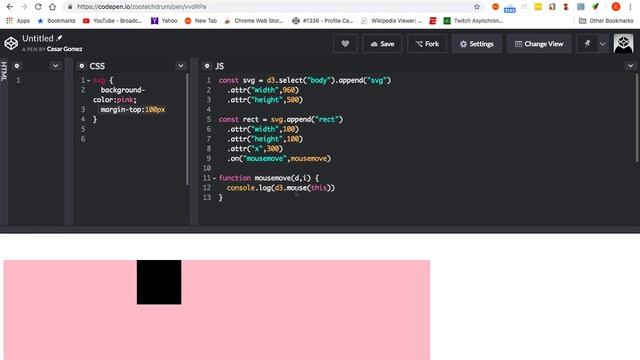Screen dimensions: 640x360
Task: Pin this pen with the pin icon
Action: (x=587, y=44)
